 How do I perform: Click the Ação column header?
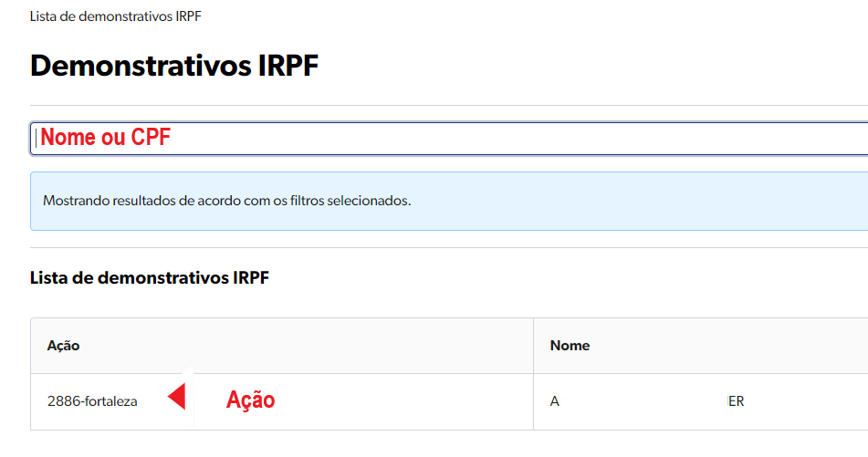(x=64, y=346)
